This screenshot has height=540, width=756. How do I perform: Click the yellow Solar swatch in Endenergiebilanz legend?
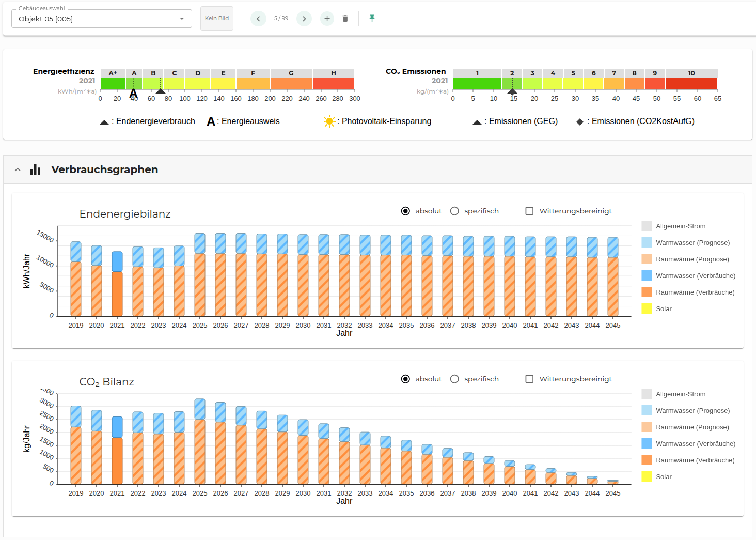click(x=647, y=309)
